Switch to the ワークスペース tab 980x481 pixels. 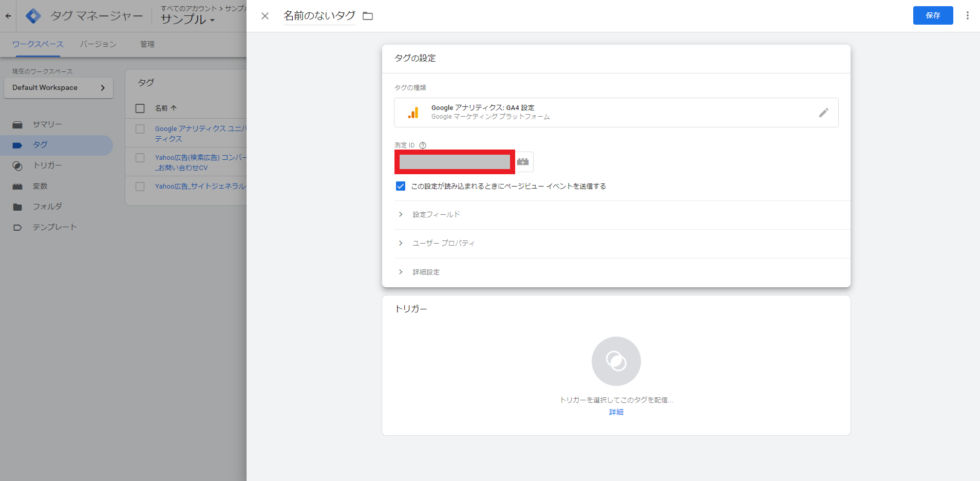click(38, 44)
